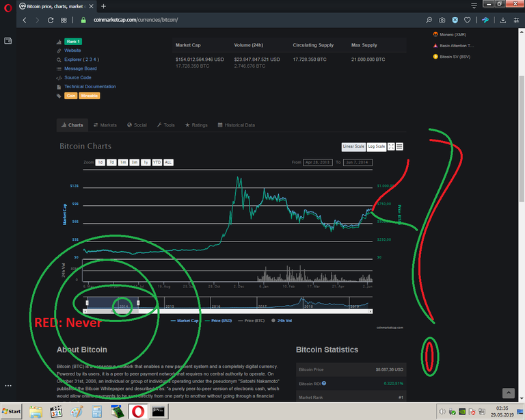Screen dimensions: 525x420
Task: Open Paint palette taskbar icon
Action: click(x=77, y=412)
